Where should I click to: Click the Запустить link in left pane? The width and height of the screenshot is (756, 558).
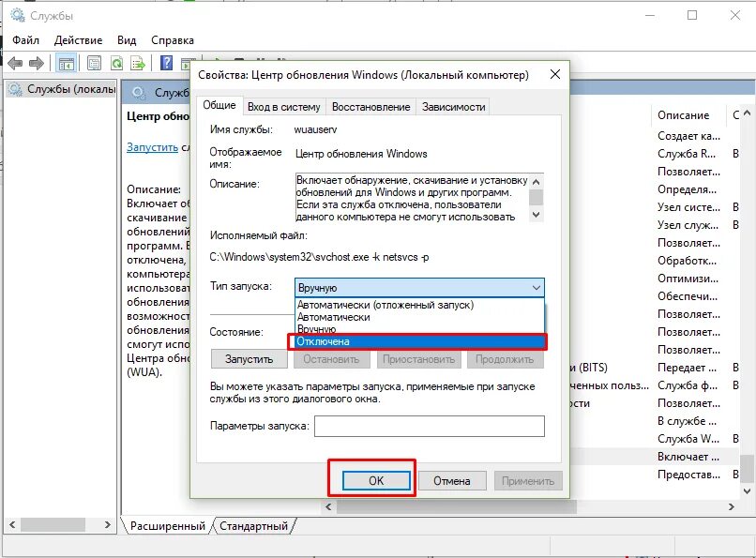pos(152,147)
